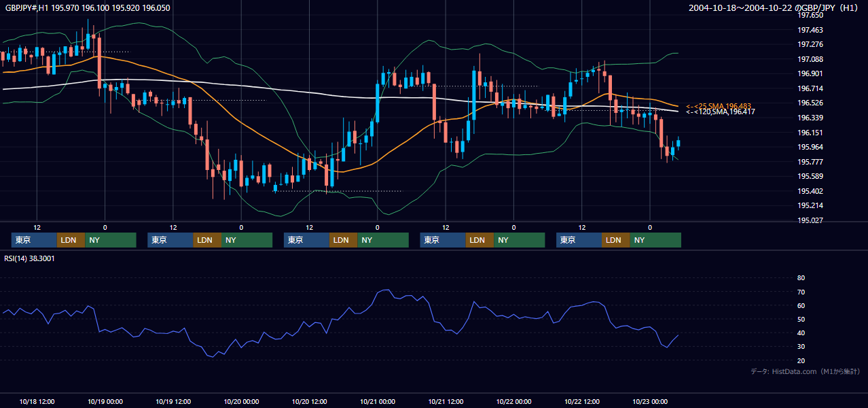This screenshot has height=408, width=868.
Task: Click price axis value 197.088
Action: coord(810,59)
